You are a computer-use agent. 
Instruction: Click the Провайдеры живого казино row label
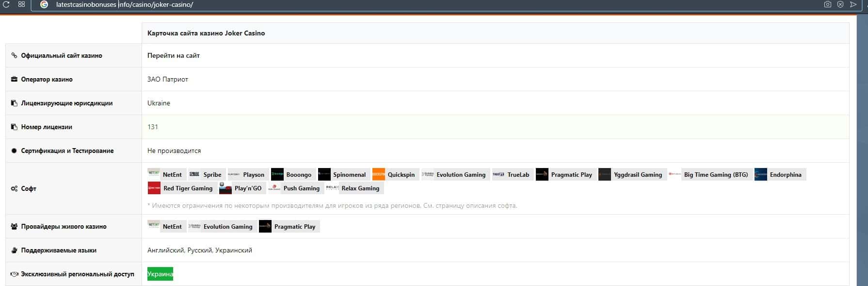64,226
